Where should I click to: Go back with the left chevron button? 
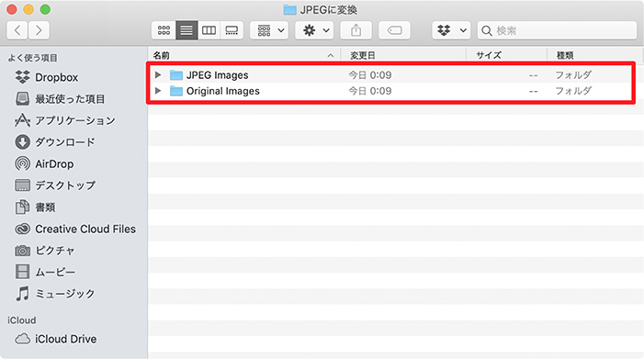[x=17, y=30]
